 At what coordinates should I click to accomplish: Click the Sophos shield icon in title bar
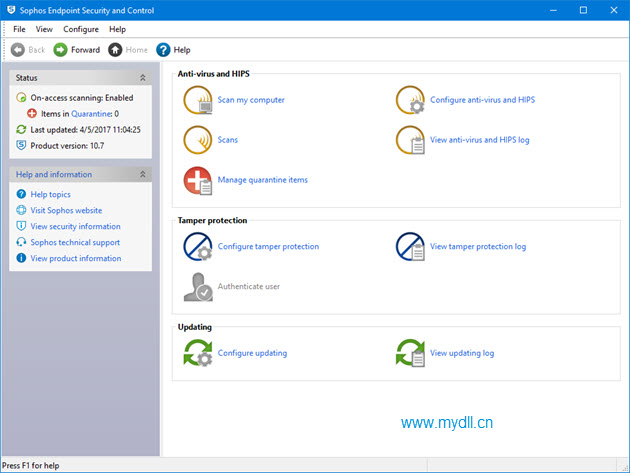click(x=11, y=10)
